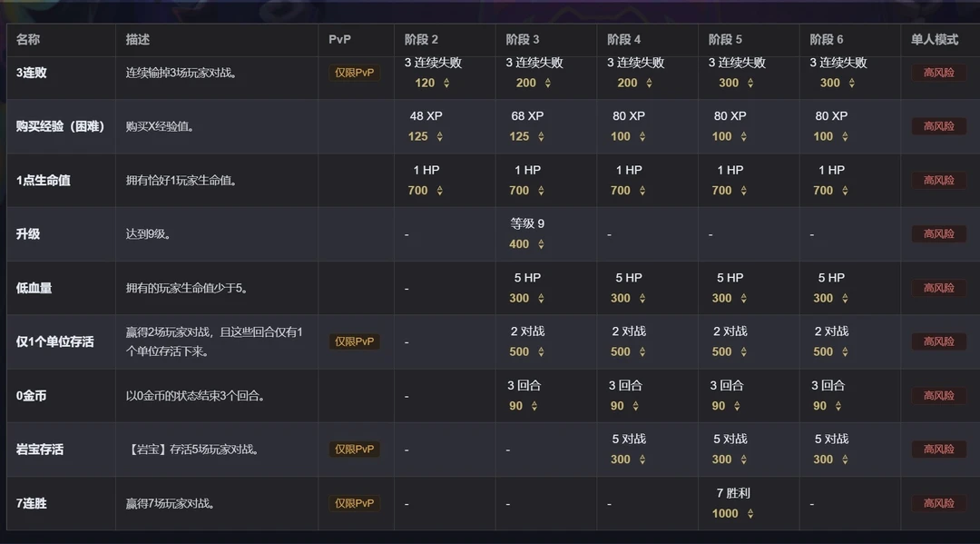This screenshot has height=544, width=980.
Task: Click gold icon next to 125 under 48 XP
Action: click(x=440, y=136)
